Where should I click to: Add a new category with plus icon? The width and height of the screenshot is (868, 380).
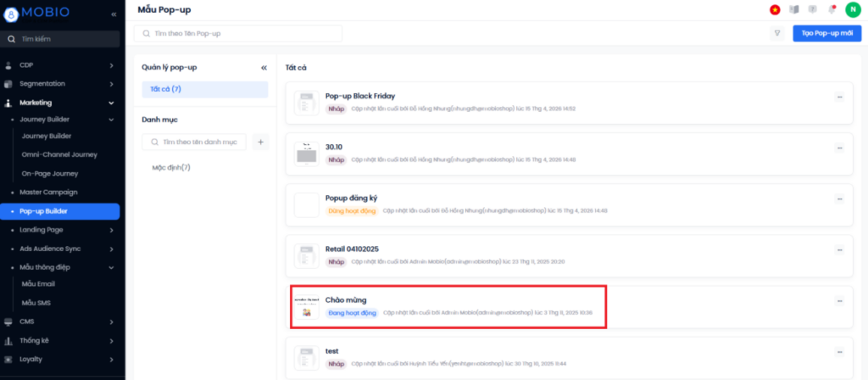coord(260,142)
